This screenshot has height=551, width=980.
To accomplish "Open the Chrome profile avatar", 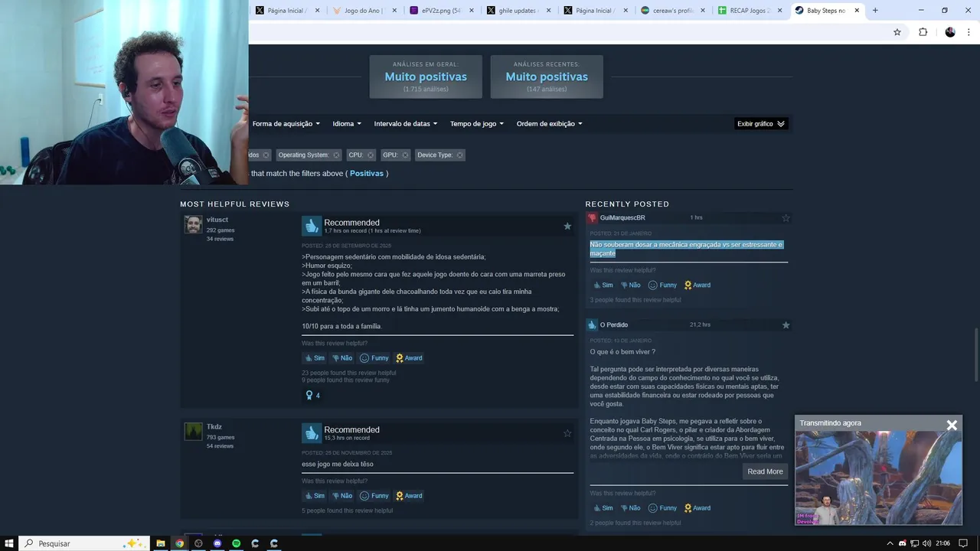I will [950, 32].
